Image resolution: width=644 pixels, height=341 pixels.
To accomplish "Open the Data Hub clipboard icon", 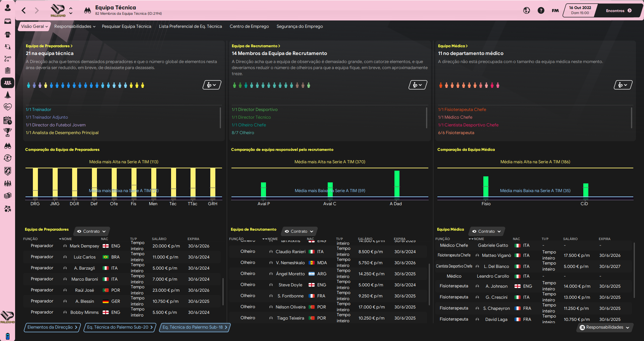I will pos(7,70).
